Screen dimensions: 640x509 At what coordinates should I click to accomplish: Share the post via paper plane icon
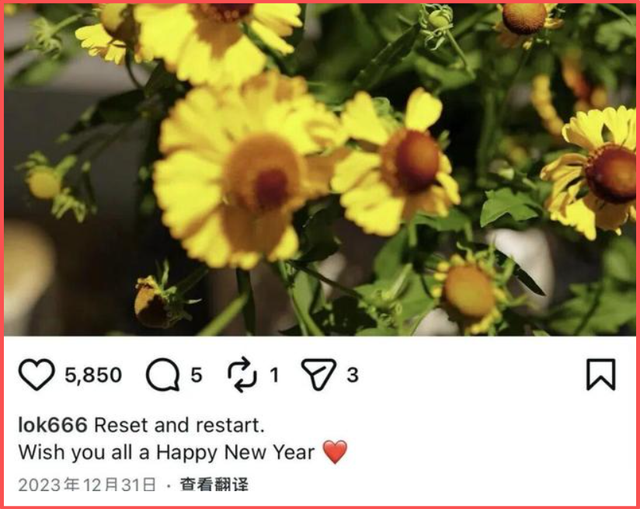[319, 374]
